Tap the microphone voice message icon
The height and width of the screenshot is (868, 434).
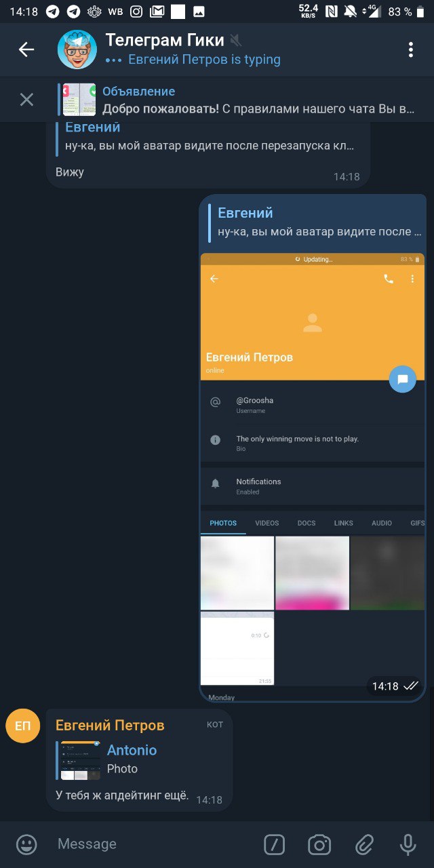coord(408,844)
